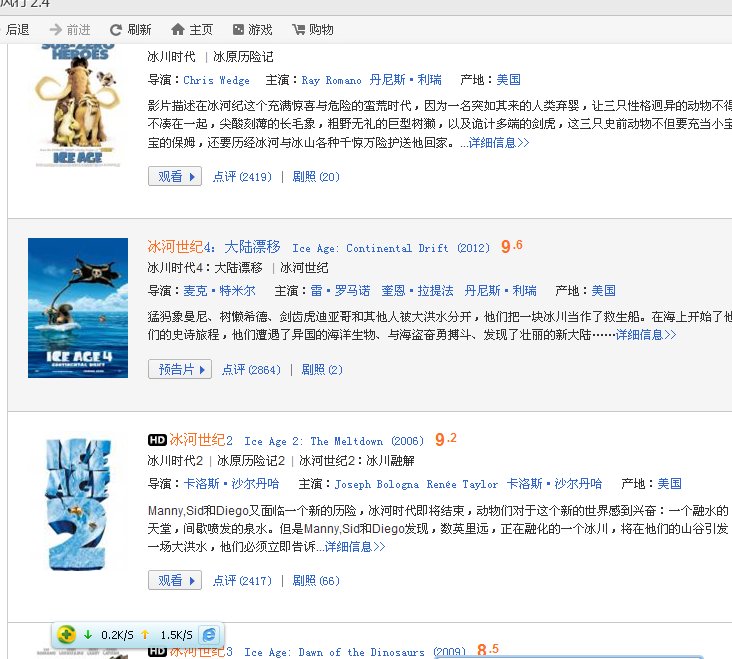Click green plus icon in speed widget
Image resolution: width=732 pixels, height=659 pixels.
click(66, 634)
